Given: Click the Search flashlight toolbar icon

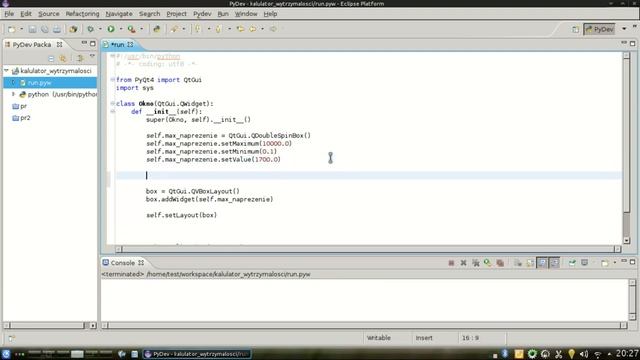Looking at the screenshot, I should [x=174, y=29].
